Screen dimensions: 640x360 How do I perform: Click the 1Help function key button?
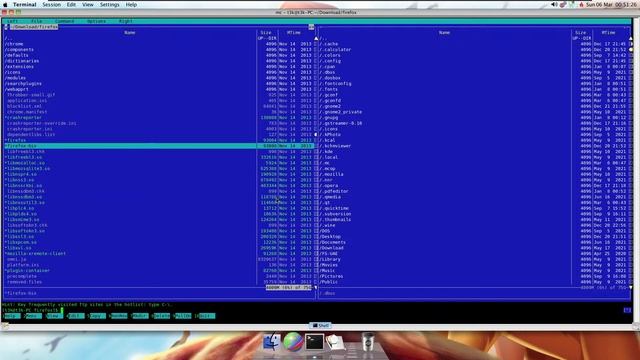(11, 316)
